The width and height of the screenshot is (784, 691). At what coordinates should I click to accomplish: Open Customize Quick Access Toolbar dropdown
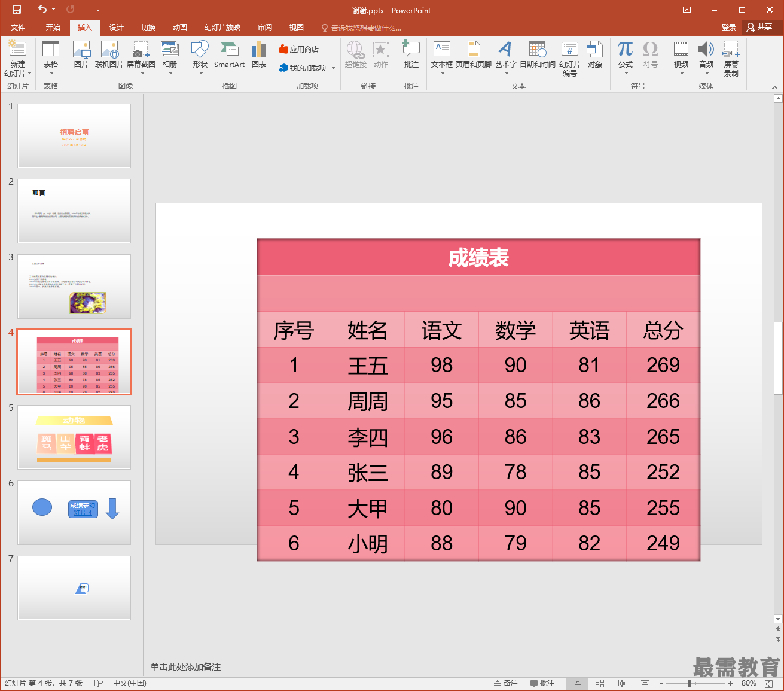[x=97, y=10]
